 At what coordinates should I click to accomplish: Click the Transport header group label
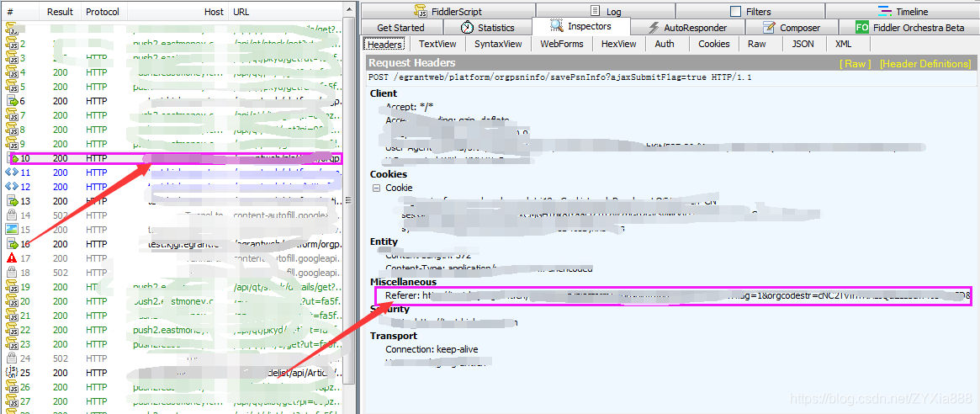pyautogui.click(x=392, y=335)
